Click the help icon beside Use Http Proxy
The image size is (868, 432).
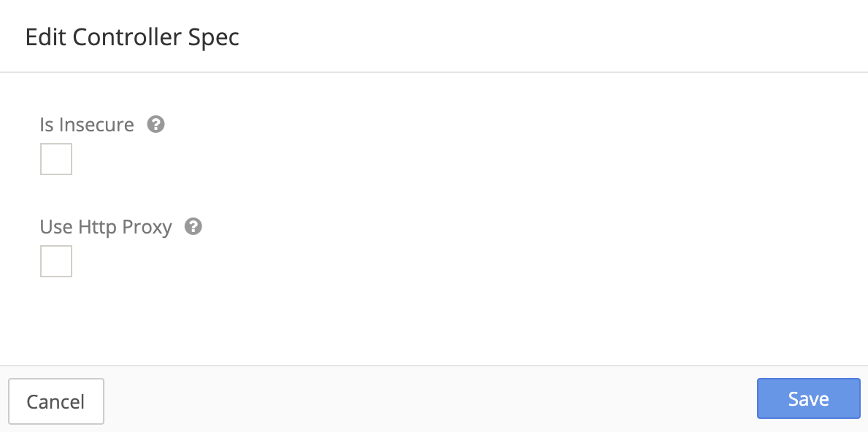tap(193, 227)
